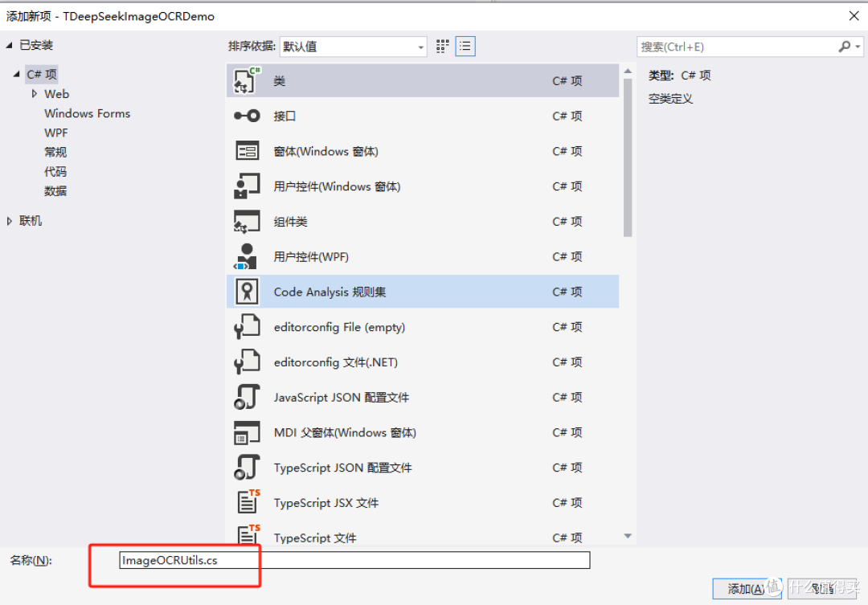
Task: Select the 组件类 template name
Action: tap(290, 222)
